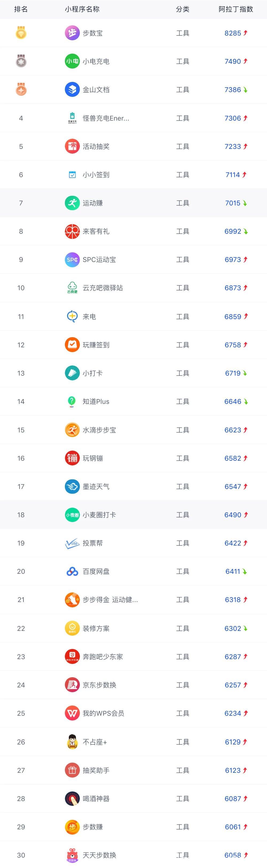Open the 步步得金 orange icon
Image resolution: width=267 pixels, height=868 pixels.
tap(72, 600)
